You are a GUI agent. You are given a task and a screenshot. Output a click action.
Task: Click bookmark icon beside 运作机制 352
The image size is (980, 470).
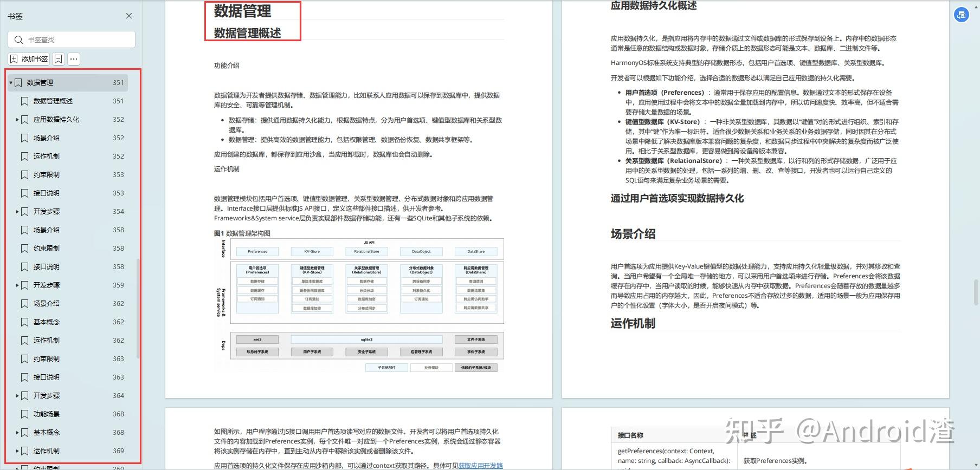pyautogui.click(x=24, y=156)
